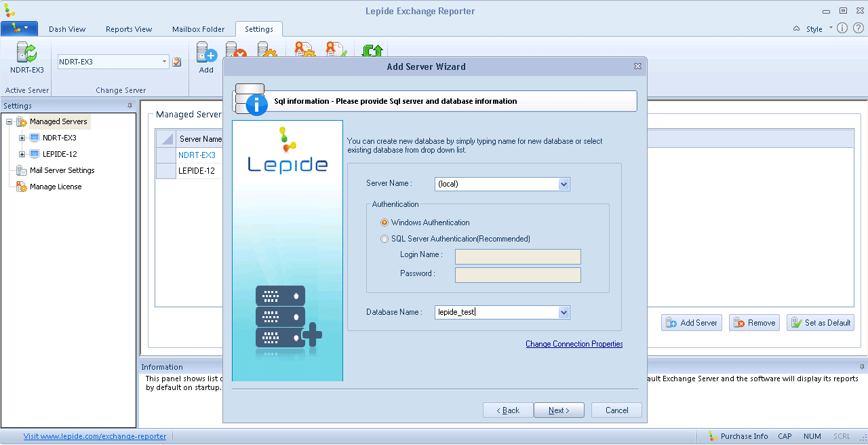The width and height of the screenshot is (868, 445).
Task: Open Help using the question mark icon
Action: click(859, 28)
